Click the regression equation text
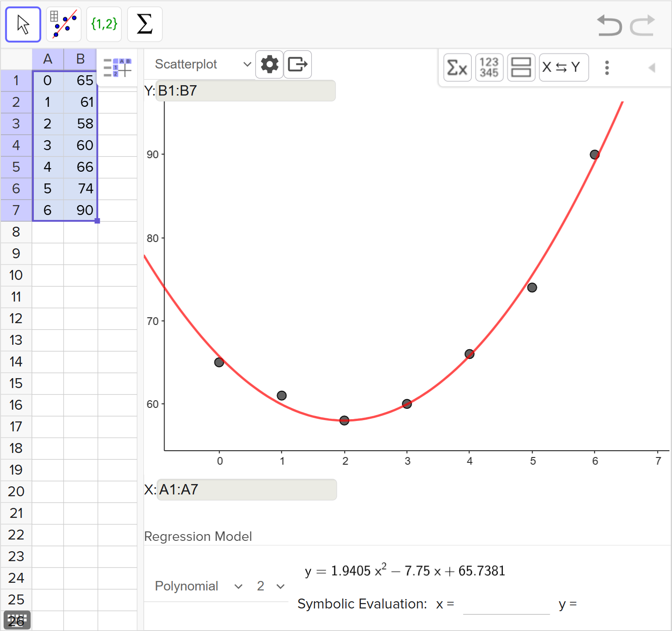 click(405, 571)
